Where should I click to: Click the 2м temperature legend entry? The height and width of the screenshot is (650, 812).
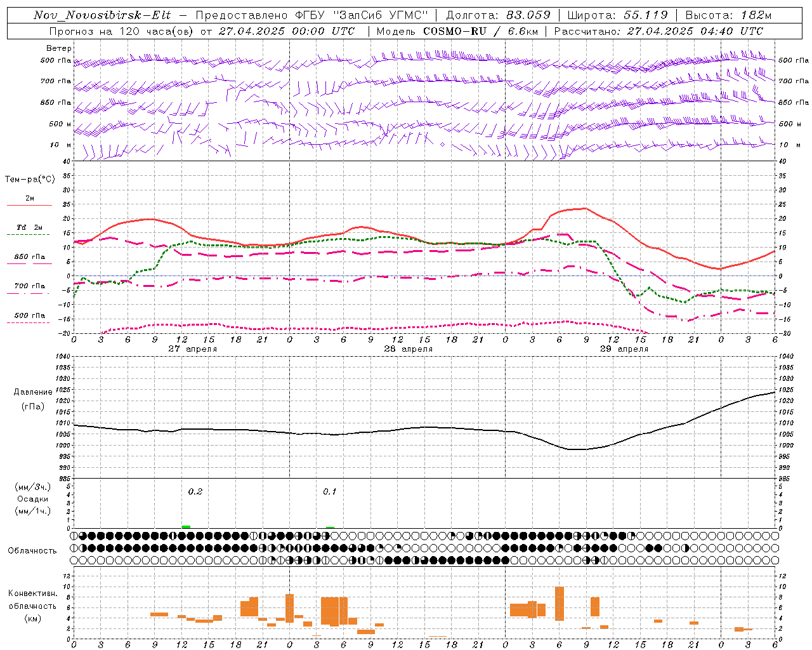point(30,198)
